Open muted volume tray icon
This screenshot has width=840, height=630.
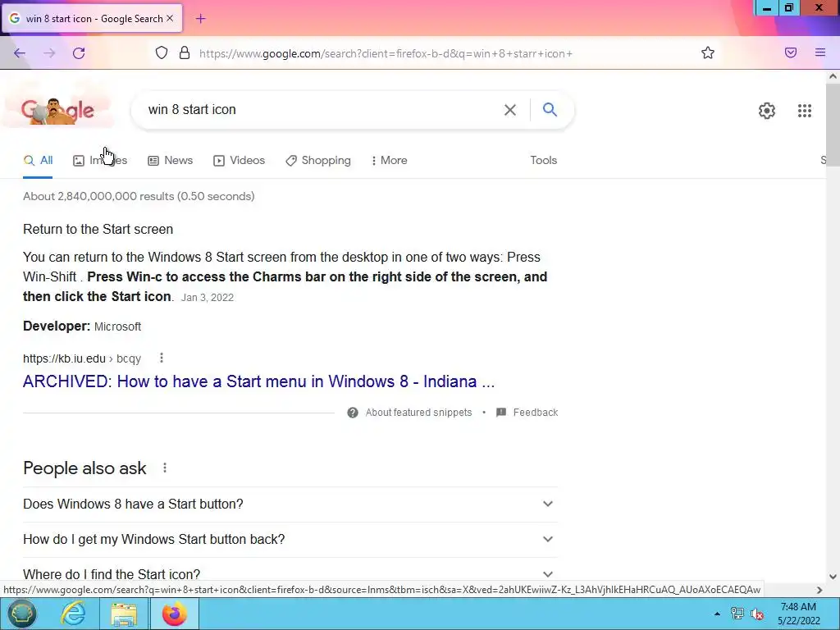[x=757, y=614]
